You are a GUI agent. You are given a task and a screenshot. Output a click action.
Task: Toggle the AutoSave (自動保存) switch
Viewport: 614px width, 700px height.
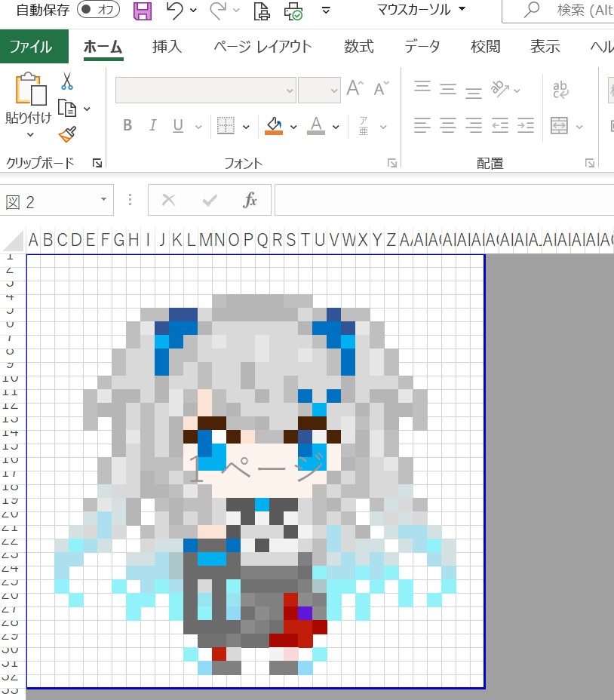tap(98, 9)
